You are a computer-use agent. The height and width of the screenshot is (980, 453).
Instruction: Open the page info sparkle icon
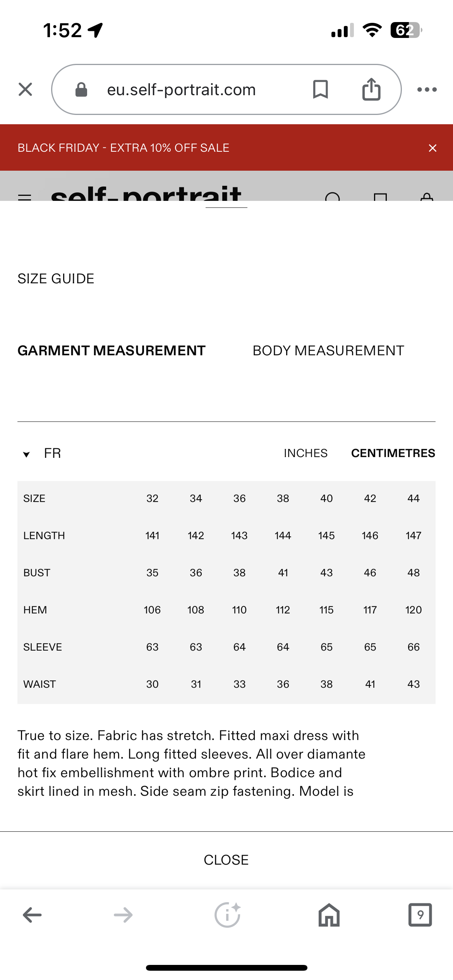point(227,915)
